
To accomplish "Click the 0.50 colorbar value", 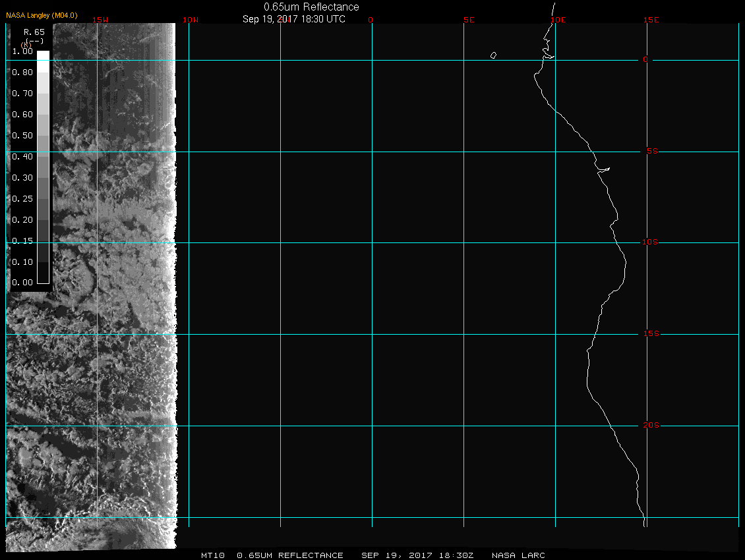I will click(22, 135).
